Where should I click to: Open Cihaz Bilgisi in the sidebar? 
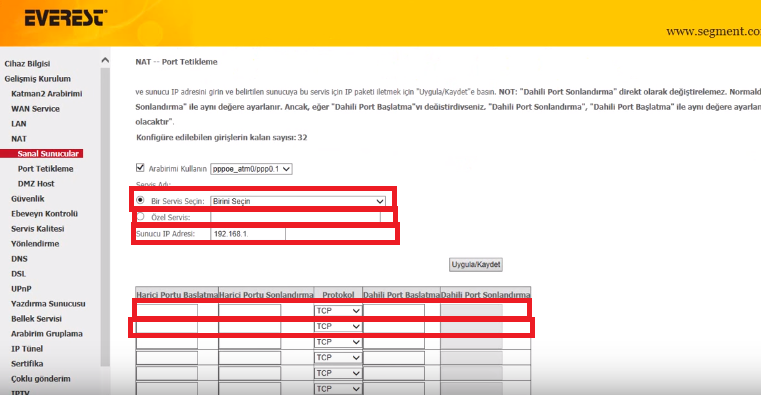27,64
